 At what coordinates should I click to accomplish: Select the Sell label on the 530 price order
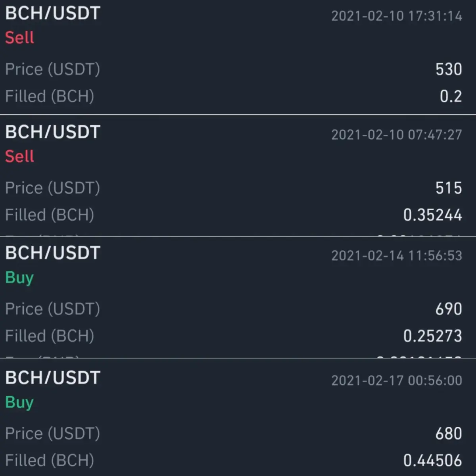[19, 38]
